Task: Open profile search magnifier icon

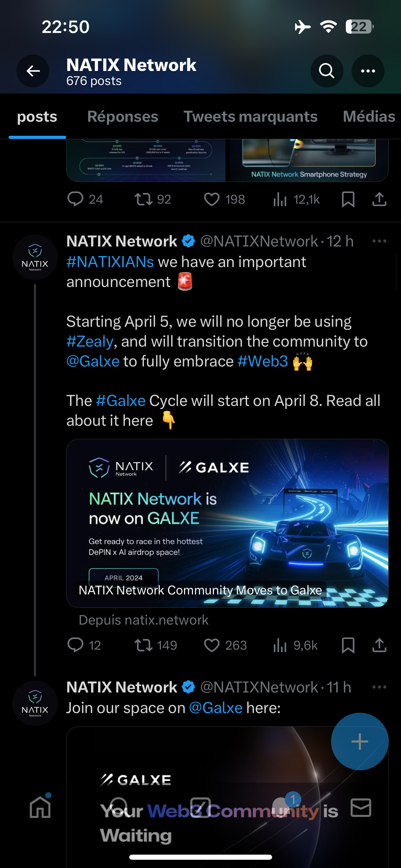Action: point(327,71)
